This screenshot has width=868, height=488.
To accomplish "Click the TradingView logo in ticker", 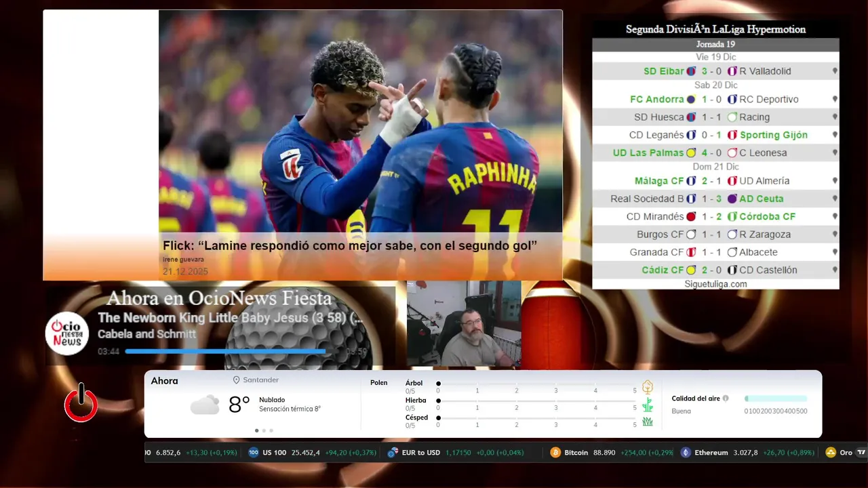I will (x=861, y=453).
